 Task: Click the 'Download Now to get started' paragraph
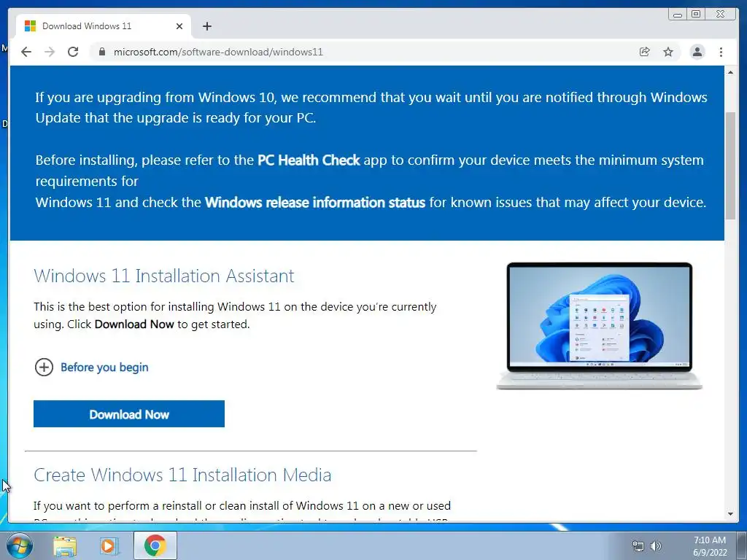235,315
